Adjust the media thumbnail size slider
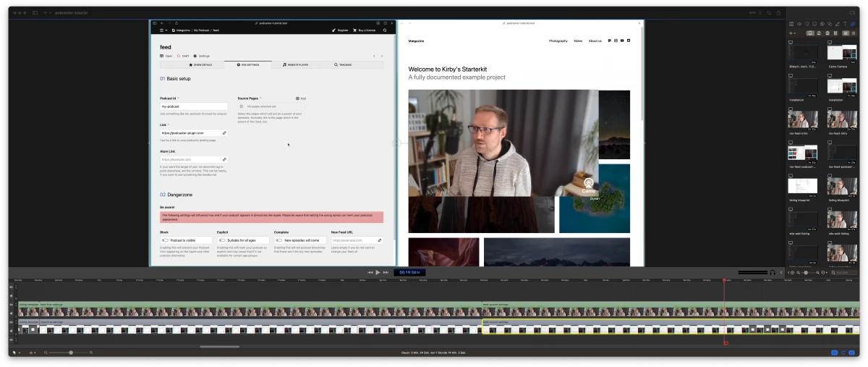 pyautogui.click(x=806, y=272)
